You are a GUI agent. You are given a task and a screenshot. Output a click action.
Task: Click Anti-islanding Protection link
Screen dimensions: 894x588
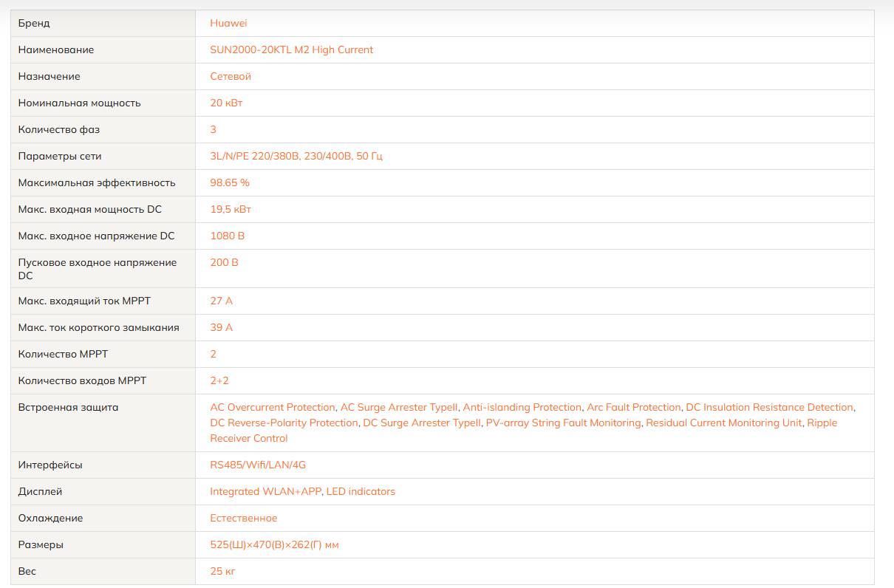(x=522, y=407)
